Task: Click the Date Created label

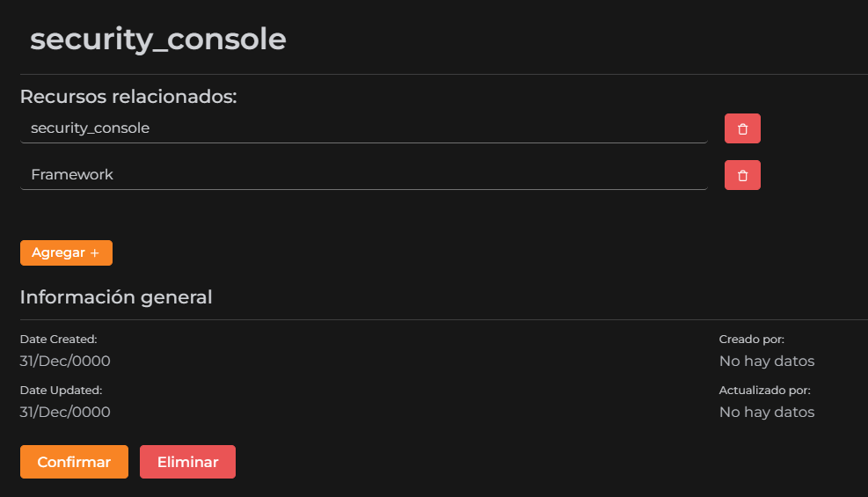Action: point(58,339)
